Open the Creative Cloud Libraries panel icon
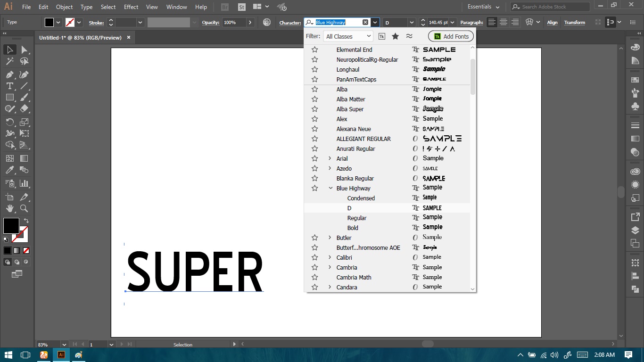Viewport: 644px width, 362px height. tap(635, 172)
